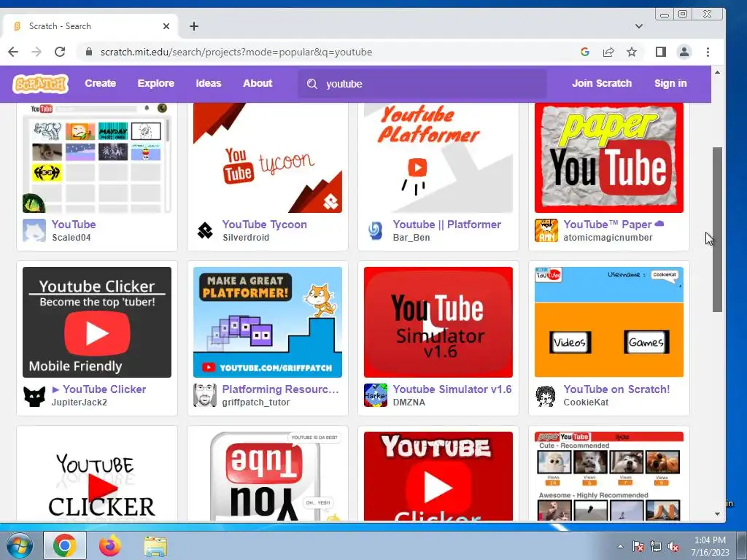This screenshot has width=747, height=560.
Task: Open the About menu item
Action: (x=258, y=83)
